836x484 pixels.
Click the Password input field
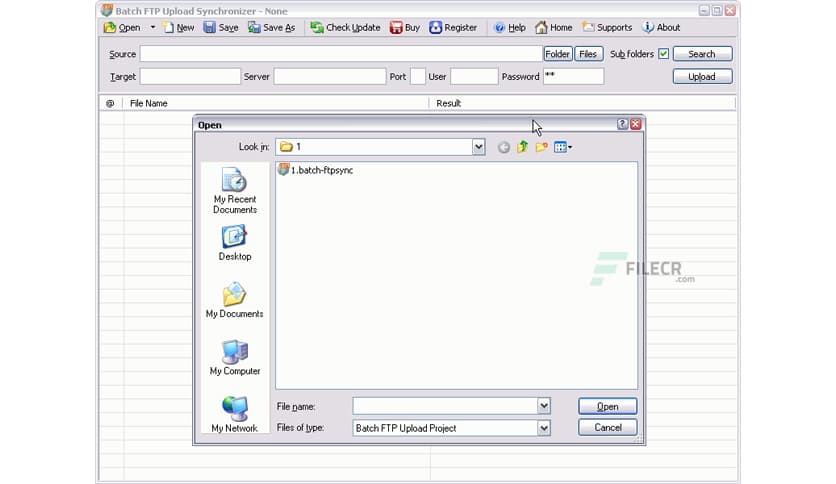coord(573,76)
